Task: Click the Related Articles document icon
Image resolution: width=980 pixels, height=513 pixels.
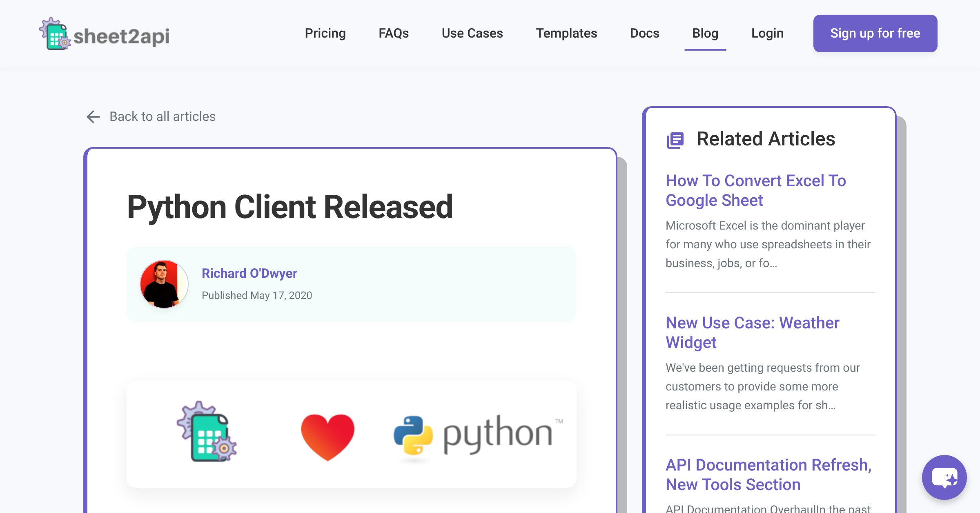Action: pyautogui.click(x=675, y=140)
